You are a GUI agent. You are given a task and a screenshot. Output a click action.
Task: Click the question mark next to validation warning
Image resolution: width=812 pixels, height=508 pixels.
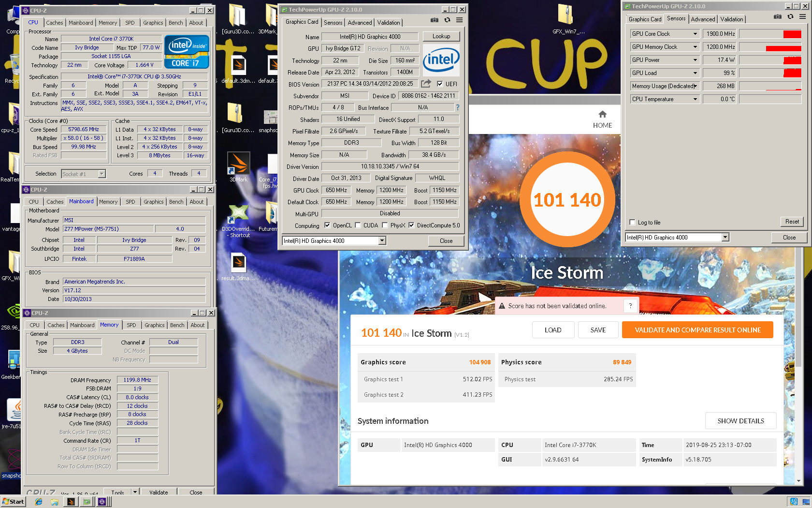pyautogui.click(x=630, y=306)
